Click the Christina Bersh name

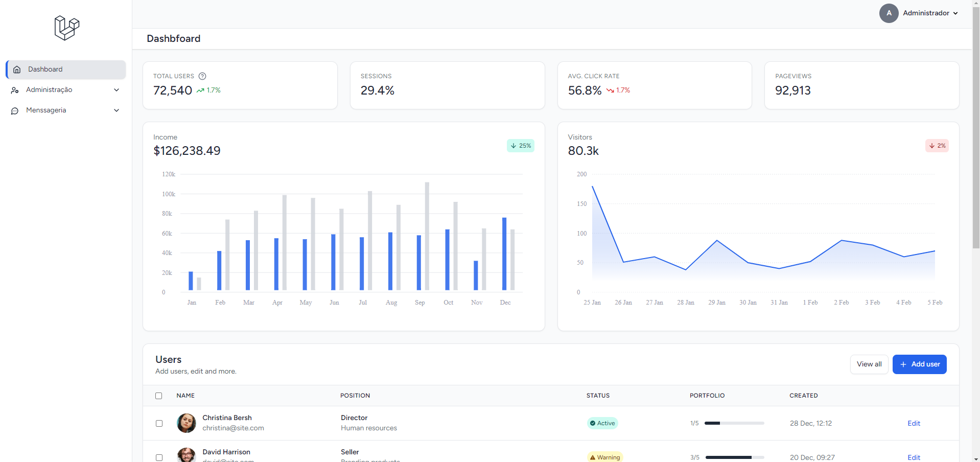coord(227,418)
